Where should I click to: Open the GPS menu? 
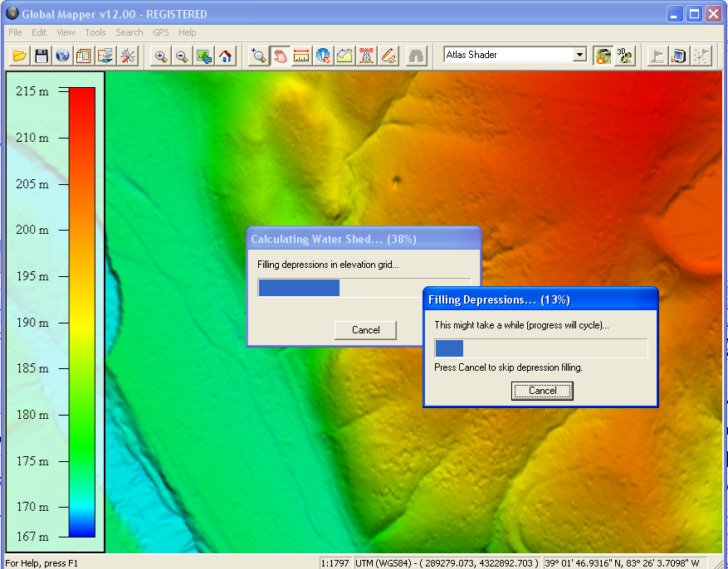[160, 32]
